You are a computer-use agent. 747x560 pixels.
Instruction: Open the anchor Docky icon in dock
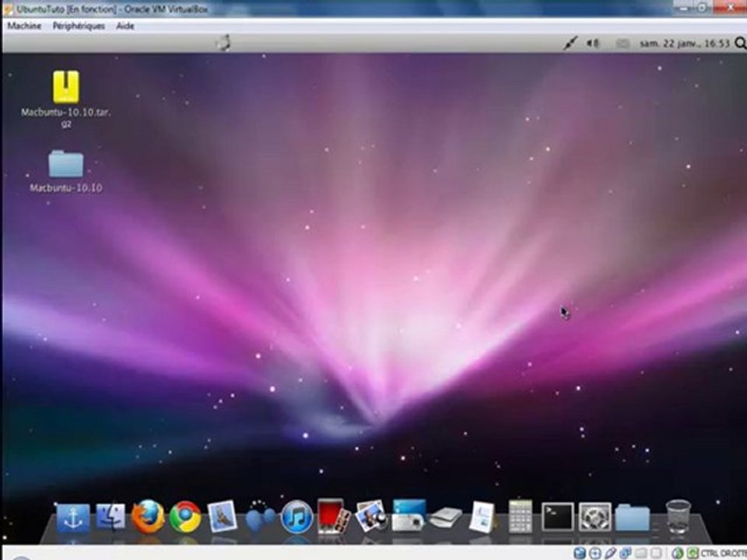pyautogui.click(x=73, y=518)
